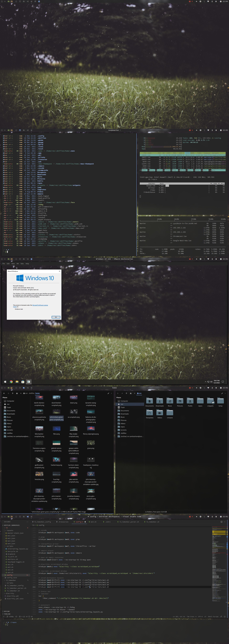This screenshot has width=229, height=644.
Task: Open the Help menu in VMware Workstation
Action: click(x=27, y=263)
